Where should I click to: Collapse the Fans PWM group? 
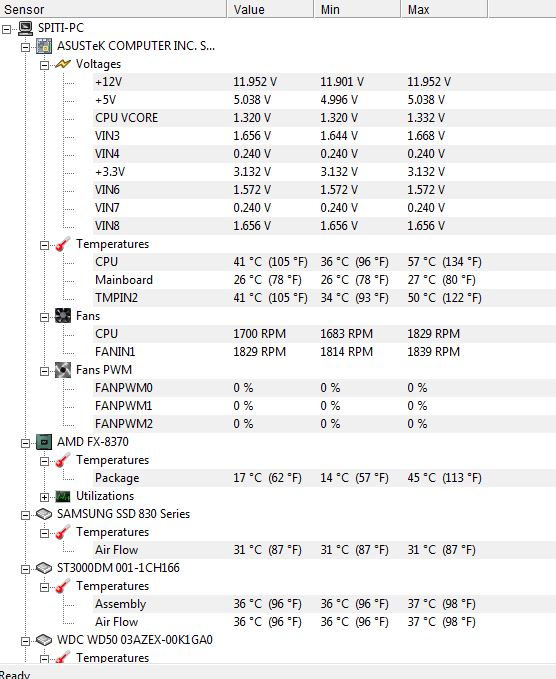pyautogui.click(x=45, y=372)
